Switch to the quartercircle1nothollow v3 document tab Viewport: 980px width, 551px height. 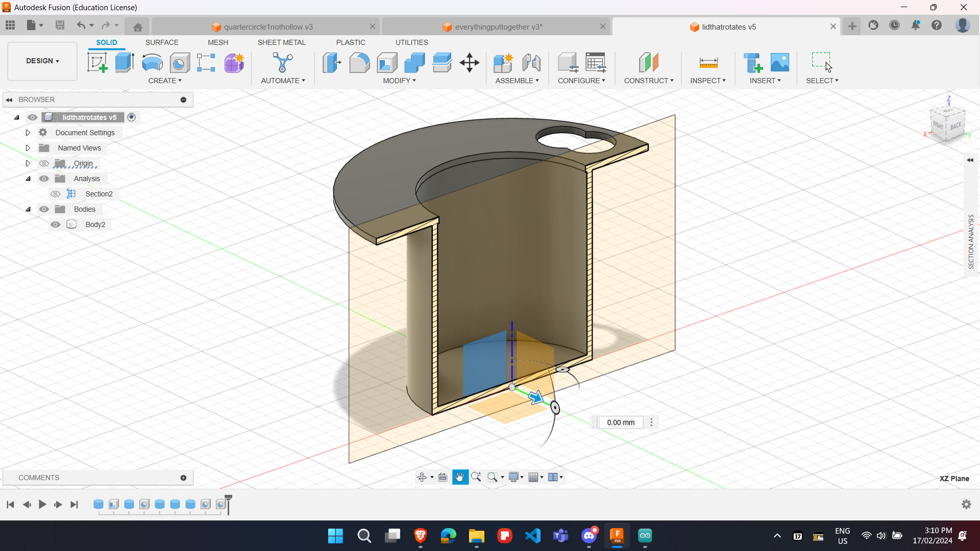click(x=267, y=27)
